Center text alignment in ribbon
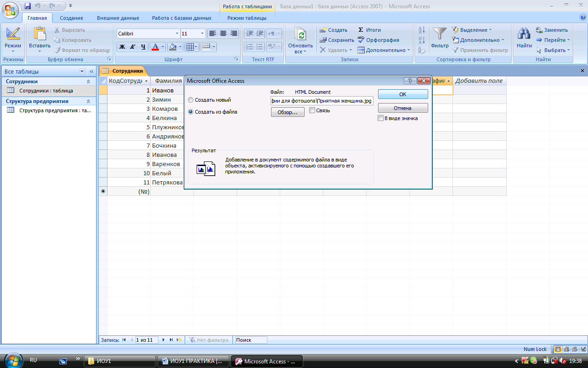Viewport: 588px width, 368px height. 223,34
